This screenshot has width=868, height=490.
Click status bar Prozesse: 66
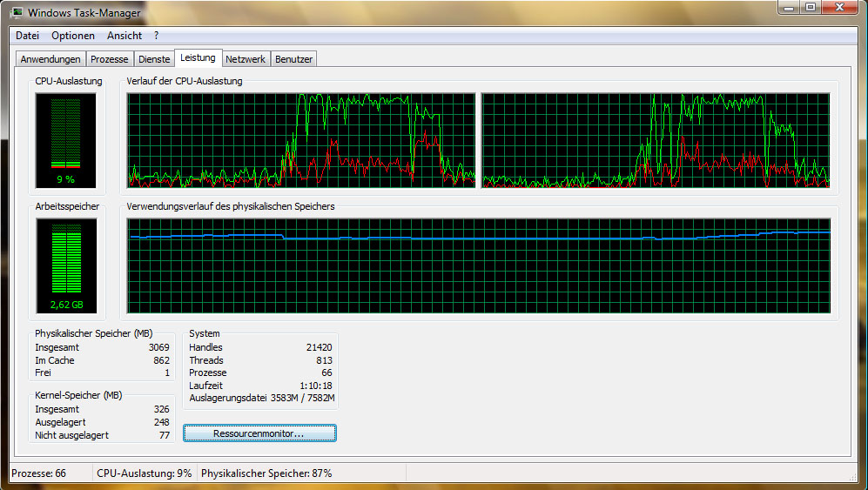tap(39, 473)
